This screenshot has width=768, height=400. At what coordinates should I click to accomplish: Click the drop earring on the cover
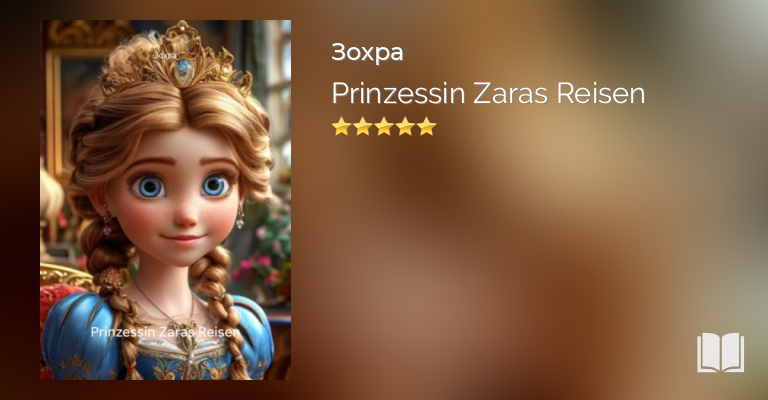click(x=107, y=223)
